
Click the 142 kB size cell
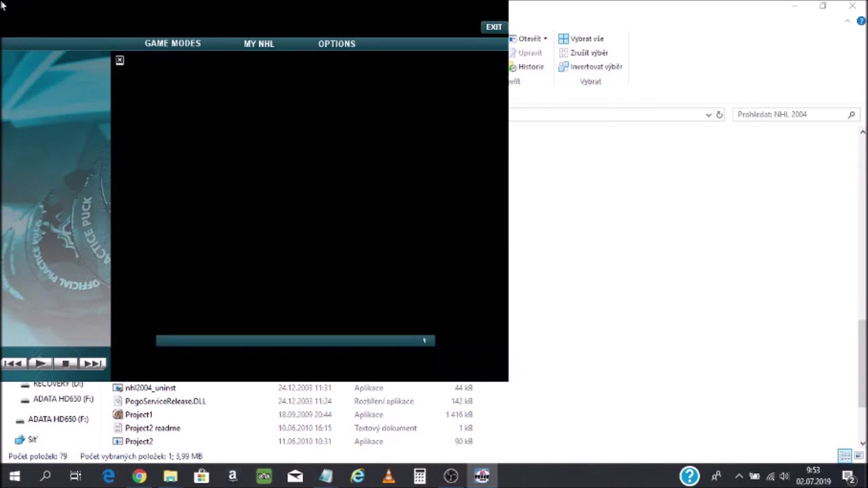pyautogui.click(x=462, y=401)
